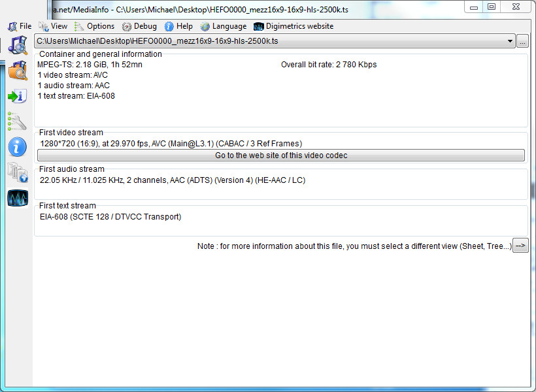Screen dimensions: 536x392
Task: Click the '1 audio stream: AAC' line
Action: pos(73,86)
